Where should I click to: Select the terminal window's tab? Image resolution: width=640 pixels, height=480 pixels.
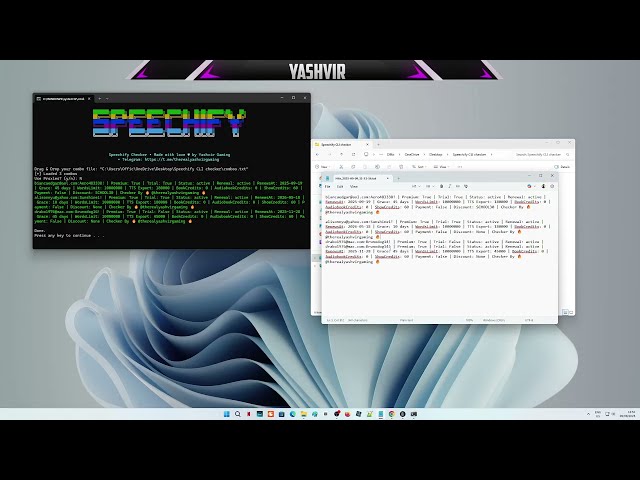[x=64, y=98]
